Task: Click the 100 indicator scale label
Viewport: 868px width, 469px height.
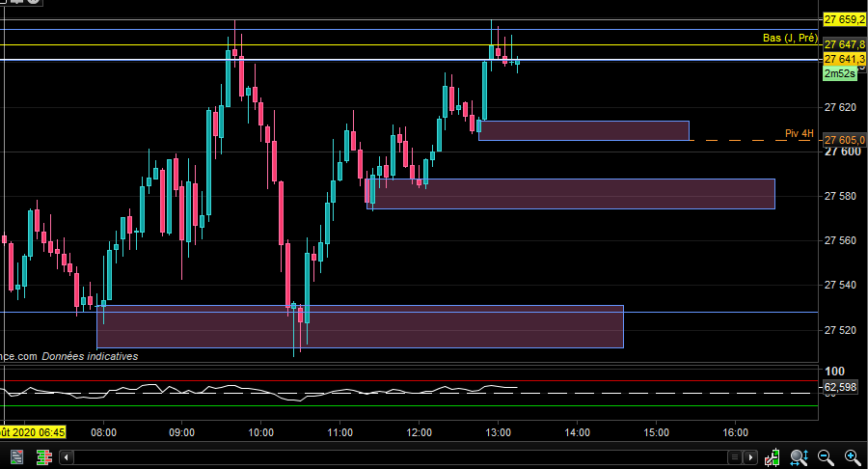Action: (835, 371)
